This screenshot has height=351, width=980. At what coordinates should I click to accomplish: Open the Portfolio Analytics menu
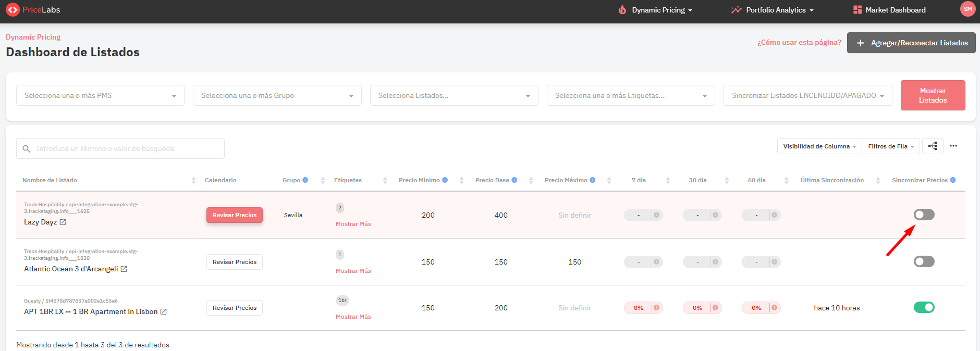[772, 10]
